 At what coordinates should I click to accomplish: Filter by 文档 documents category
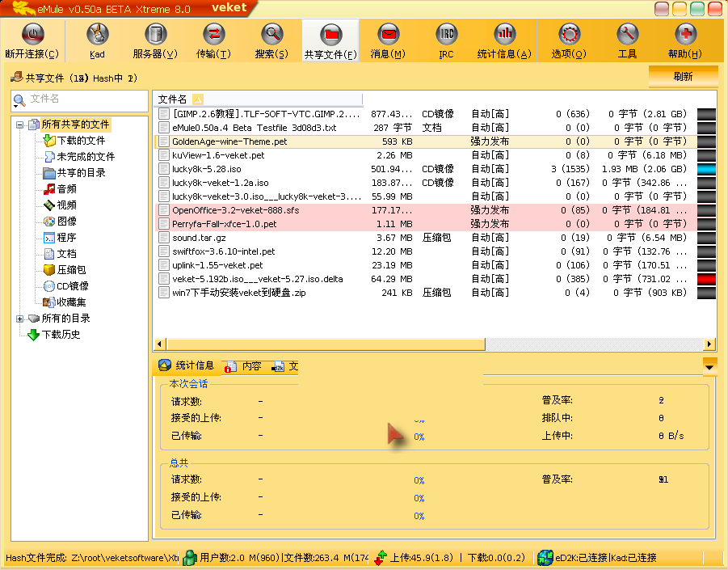click(60, 254)
